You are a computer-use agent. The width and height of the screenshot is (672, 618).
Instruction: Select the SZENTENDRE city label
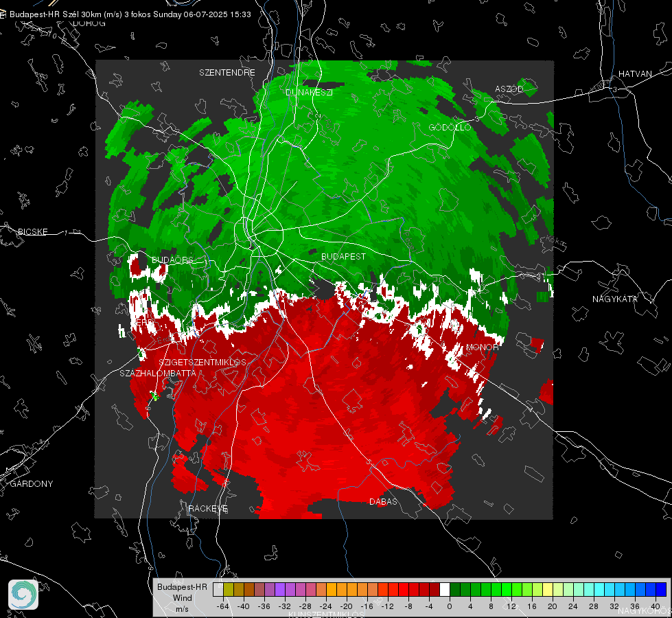227,73
